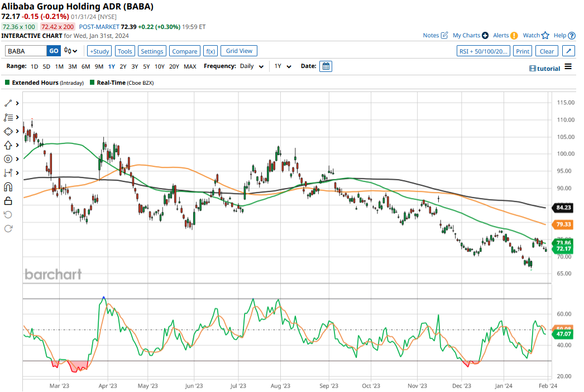Click the lock drawings padlock icon
Viewport: 584px width, 392px height.
click(8, 201)
